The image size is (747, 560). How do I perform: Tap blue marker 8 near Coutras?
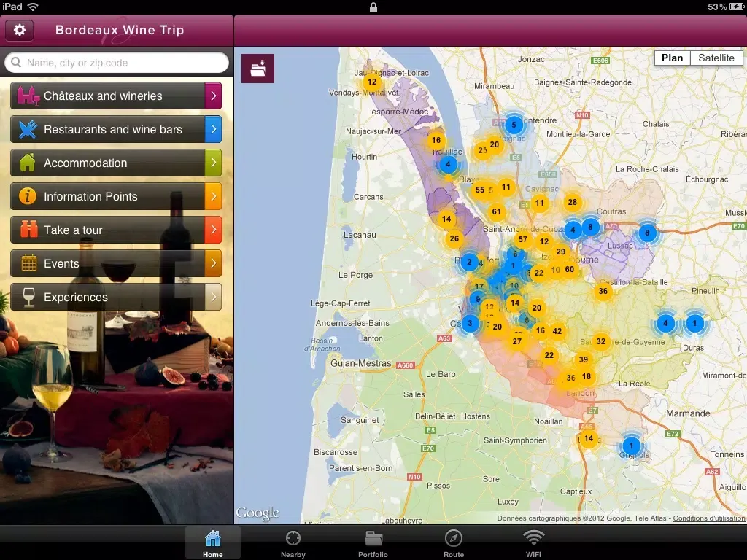tap(590, 227)
